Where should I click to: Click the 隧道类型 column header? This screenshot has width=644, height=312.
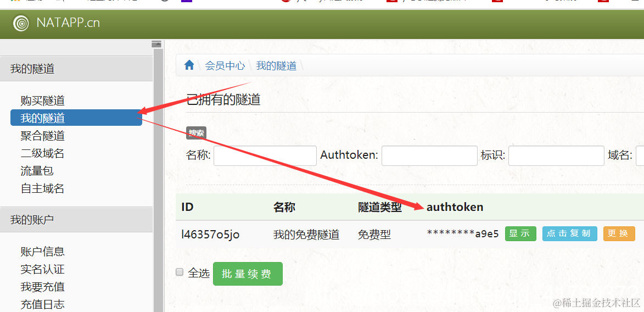tap(379, 207)
